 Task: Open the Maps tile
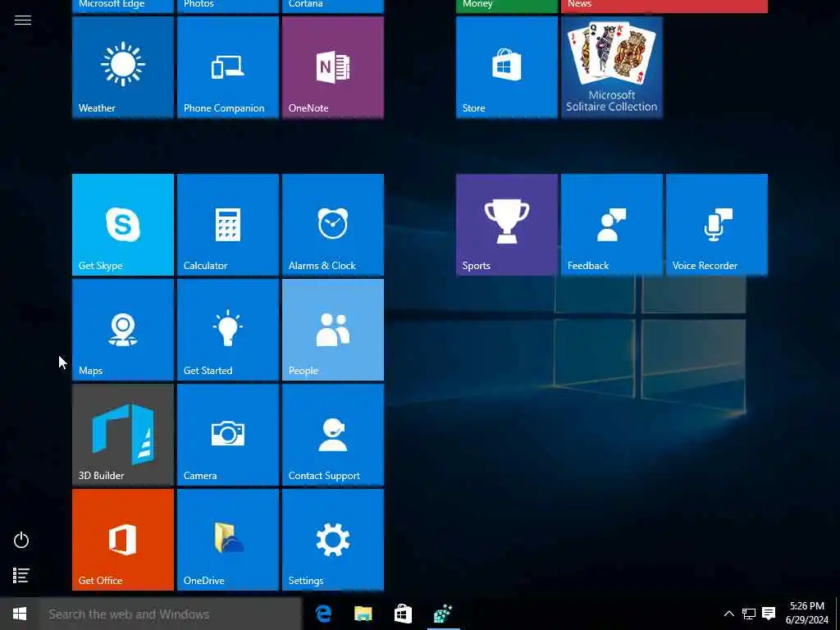[x=123, y=330]
